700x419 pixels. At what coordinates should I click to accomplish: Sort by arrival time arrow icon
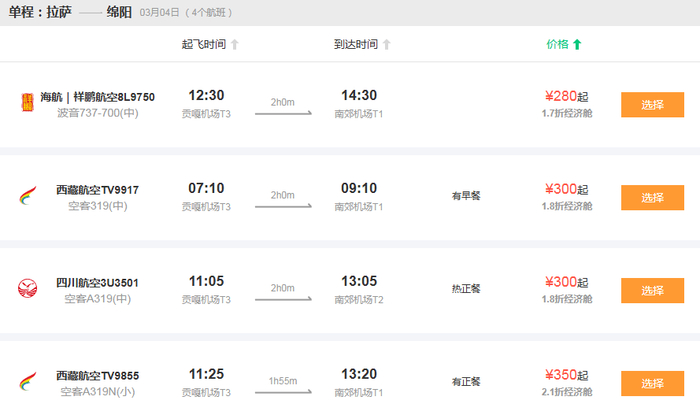387,44
